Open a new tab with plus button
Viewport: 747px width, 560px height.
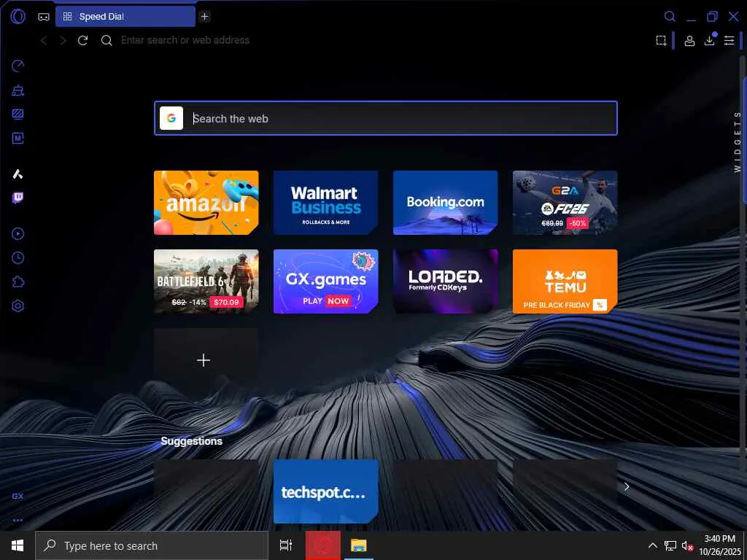[204, 17]
